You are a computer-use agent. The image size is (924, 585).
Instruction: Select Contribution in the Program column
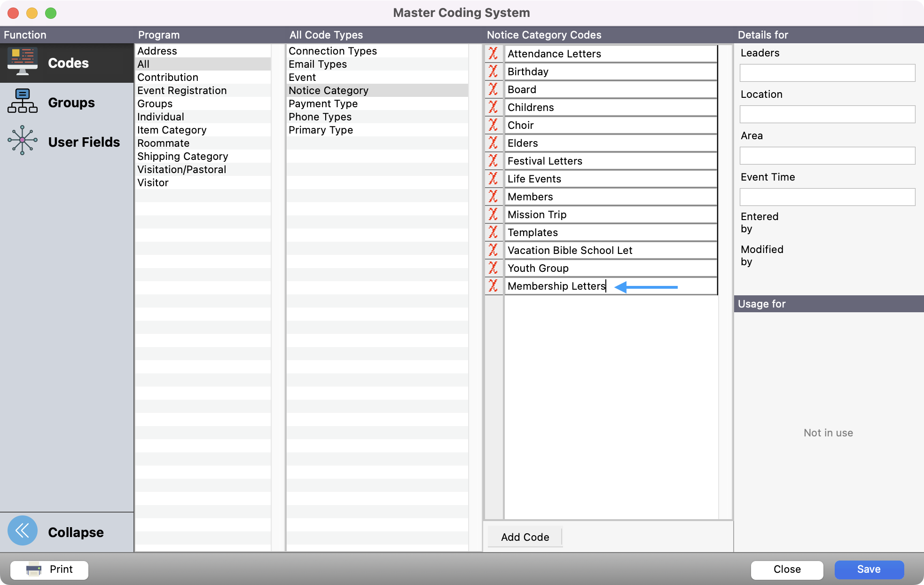pyautogui.click(x=167, y=77)
